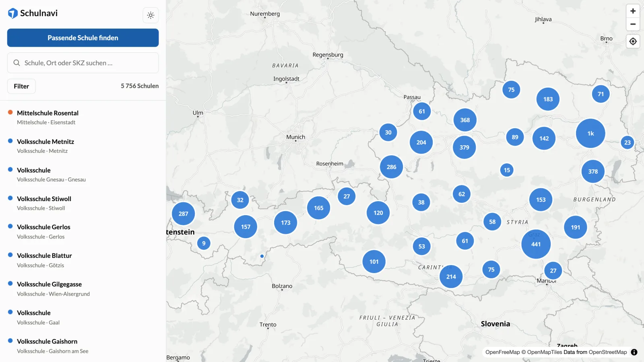The width and height of the screenshot is (644, 362).
Task: Click the search magnifier icon
Action: (x=17, y=63)
